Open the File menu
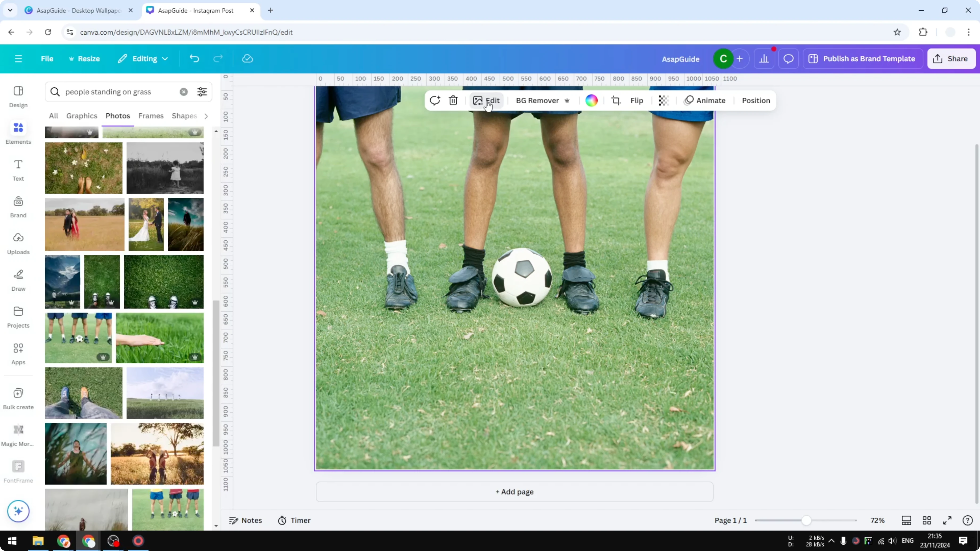The width and height of the screenshot is (980, 551). [47, 58]
